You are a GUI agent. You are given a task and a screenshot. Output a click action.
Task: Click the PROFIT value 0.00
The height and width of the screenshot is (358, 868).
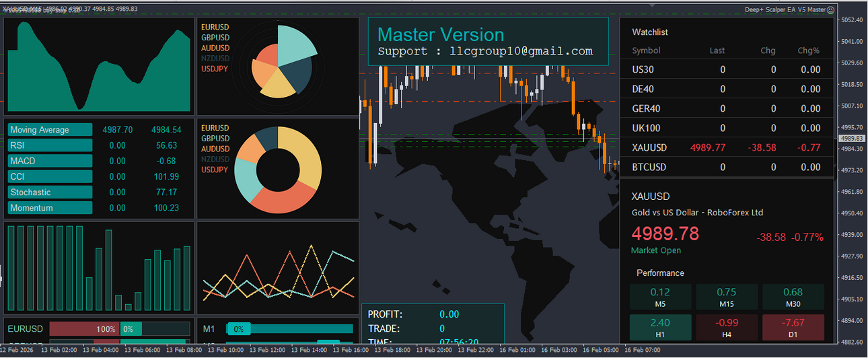(x=449, y=314)
